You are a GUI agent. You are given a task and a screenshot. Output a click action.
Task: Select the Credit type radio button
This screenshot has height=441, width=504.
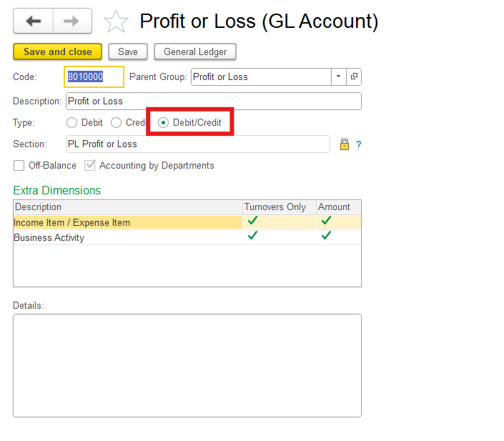tap(116, 123)
